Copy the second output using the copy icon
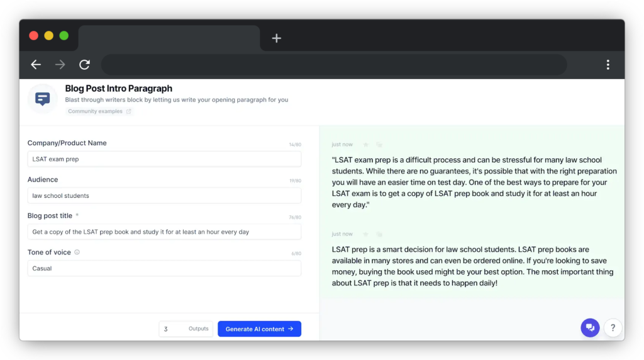 [379, 234]
